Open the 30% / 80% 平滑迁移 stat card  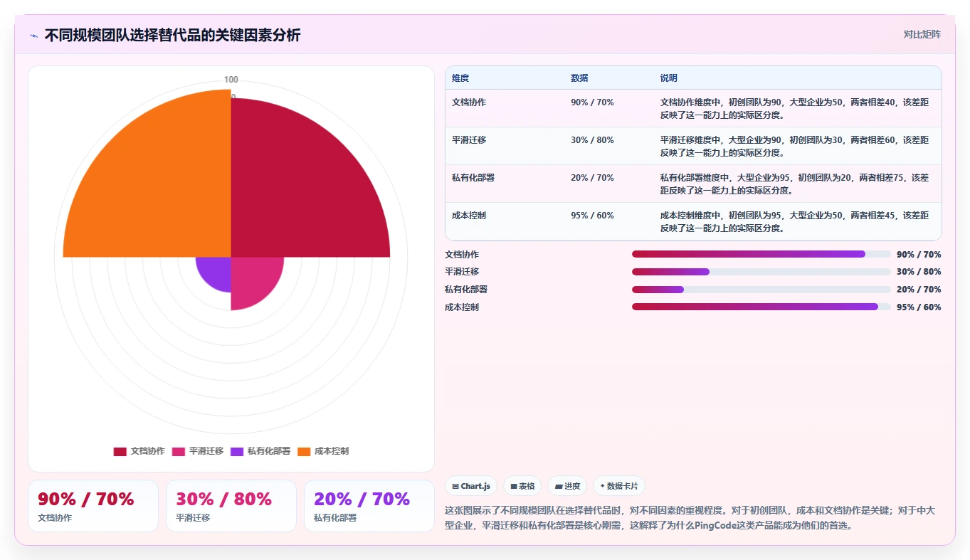(x=231, y=506)
